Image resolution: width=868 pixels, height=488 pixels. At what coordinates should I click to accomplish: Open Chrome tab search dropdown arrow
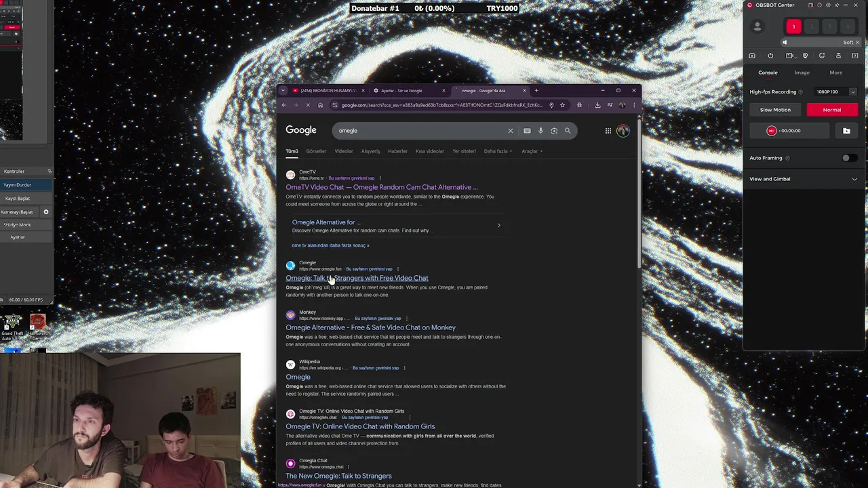click(283, 91)
